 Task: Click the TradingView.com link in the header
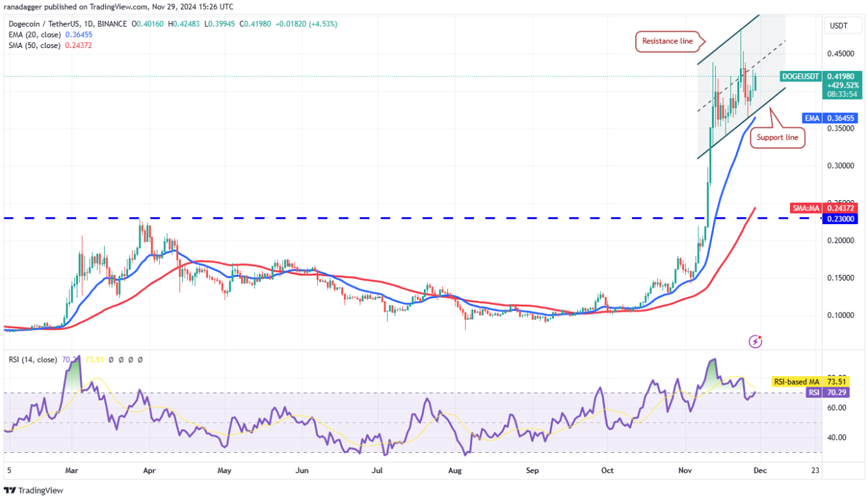[x=112, y=6]
